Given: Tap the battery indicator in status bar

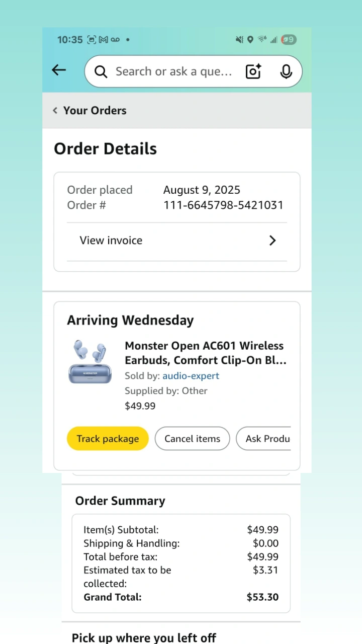Looking at the screenshot, I should click(x=289, y=40).
